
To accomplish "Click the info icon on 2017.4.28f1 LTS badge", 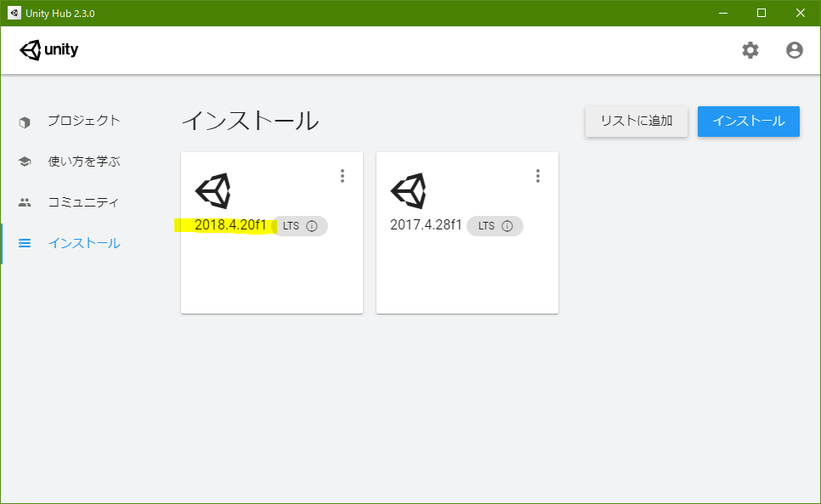I will (507, 226).
